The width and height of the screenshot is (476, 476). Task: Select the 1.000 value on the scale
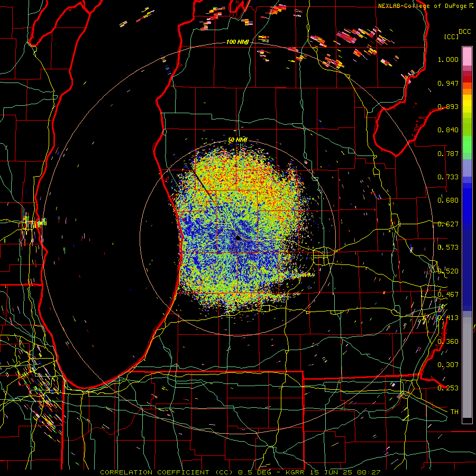[448, 59]
